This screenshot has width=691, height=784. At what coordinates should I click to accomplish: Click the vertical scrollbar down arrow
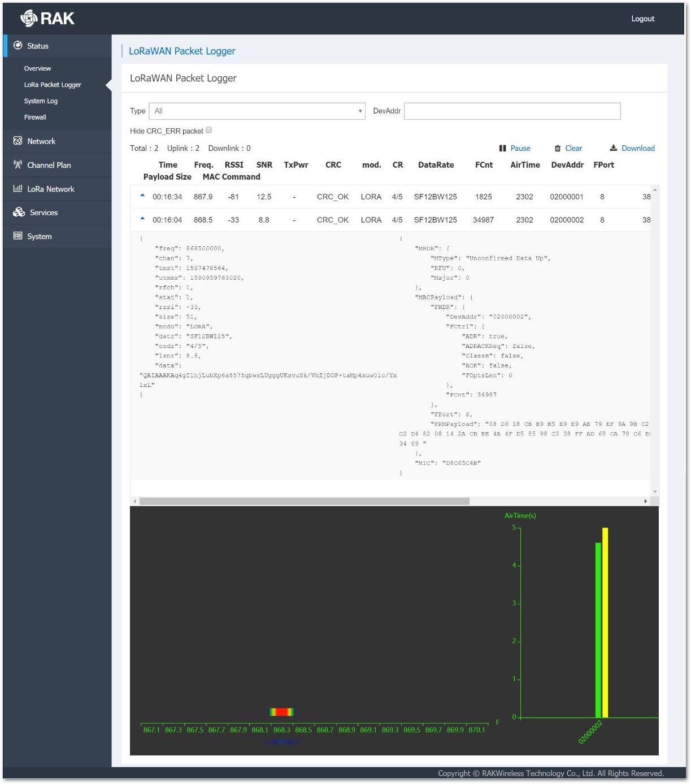click(x=655, y=491)
